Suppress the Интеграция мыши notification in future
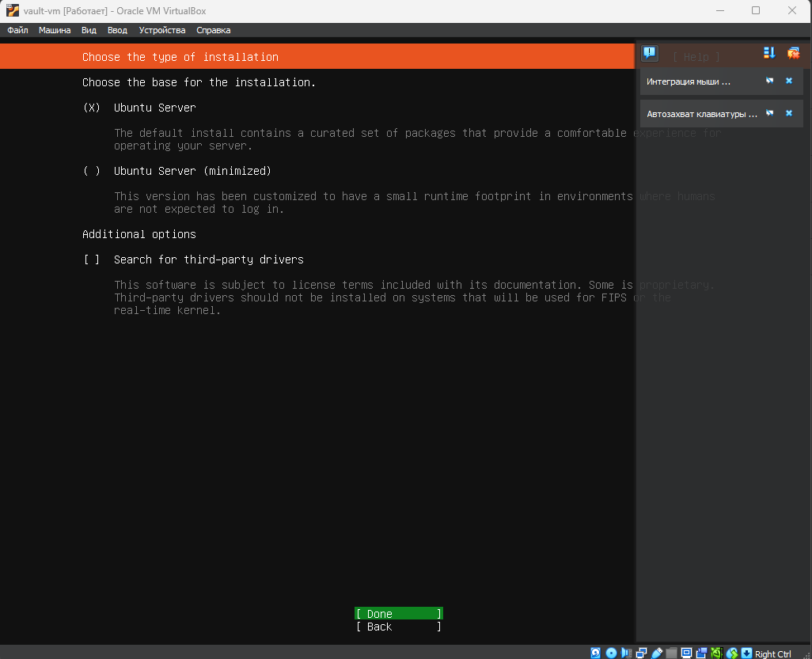 pos(769,81)
